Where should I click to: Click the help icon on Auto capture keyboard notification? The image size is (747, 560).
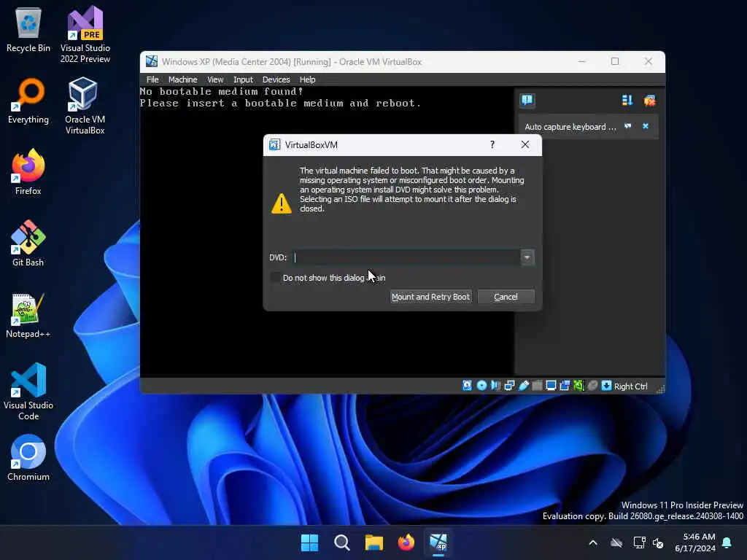pos(628,126)
